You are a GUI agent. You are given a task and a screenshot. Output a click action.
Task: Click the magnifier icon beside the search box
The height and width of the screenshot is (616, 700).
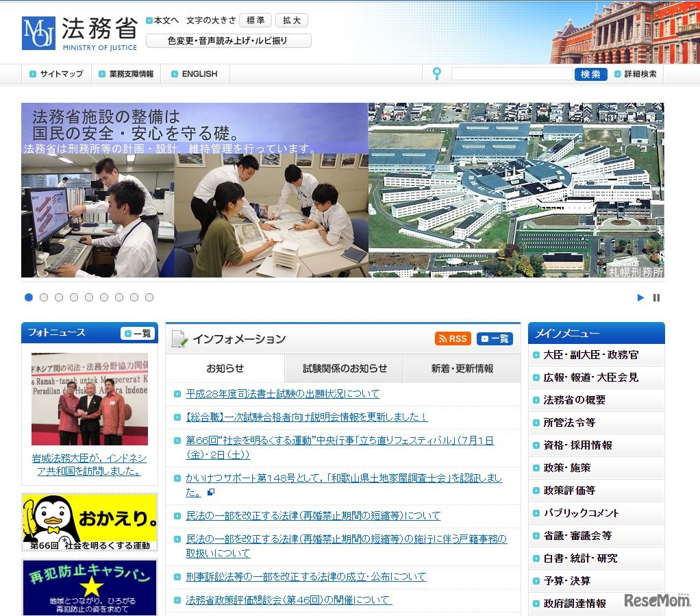click(437, 73)
